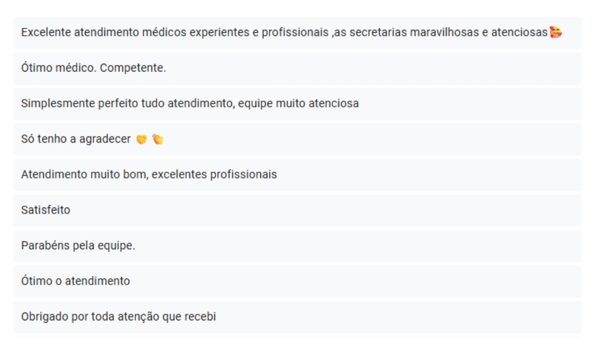Click the phrase 'excelentes profissionais'
Screen dimensions: 607x364
point(214,175)
